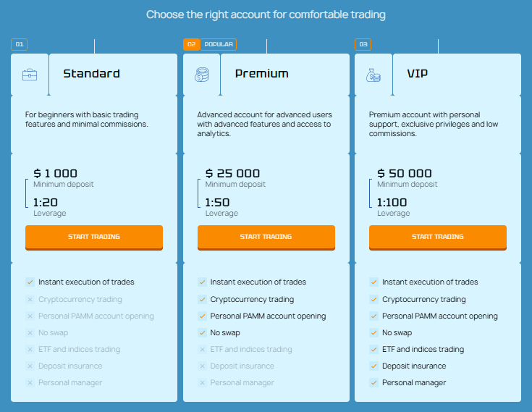Click the money bag icon on VIP card
Image resolution: width=532 pixels, height=412 pixels.
click(373, 75)
